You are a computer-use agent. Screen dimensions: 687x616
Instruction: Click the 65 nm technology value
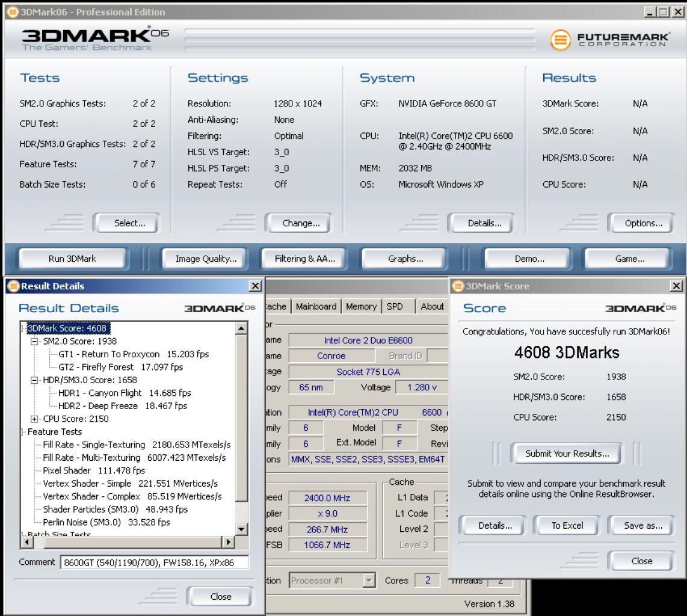tap(311, 387)
